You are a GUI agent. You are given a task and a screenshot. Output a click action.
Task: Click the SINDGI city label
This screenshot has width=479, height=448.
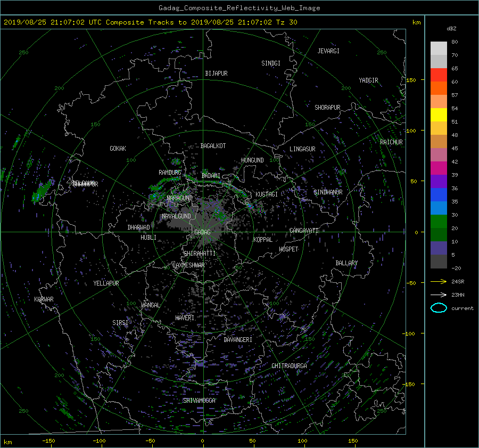271,63
